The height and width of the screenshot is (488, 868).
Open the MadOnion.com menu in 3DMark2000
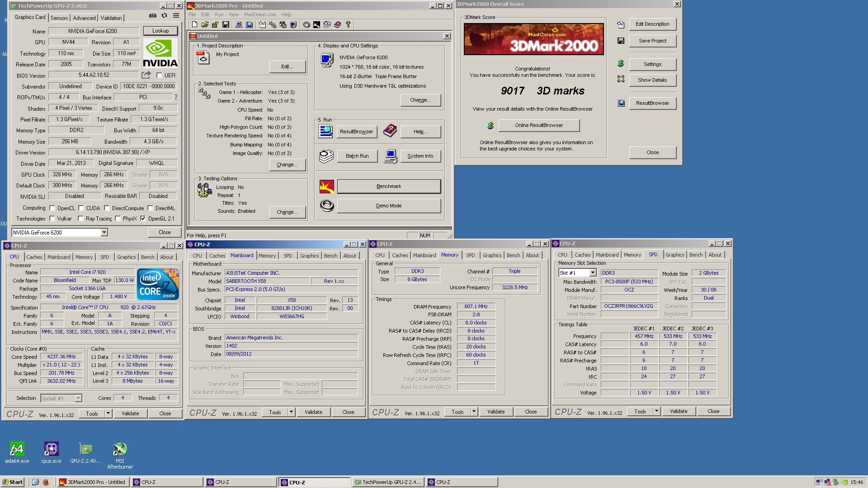point(260,14)
